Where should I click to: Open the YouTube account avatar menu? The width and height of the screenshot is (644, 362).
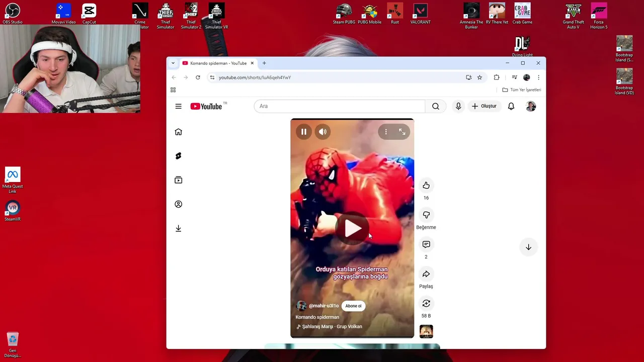(x=531, y=106)
